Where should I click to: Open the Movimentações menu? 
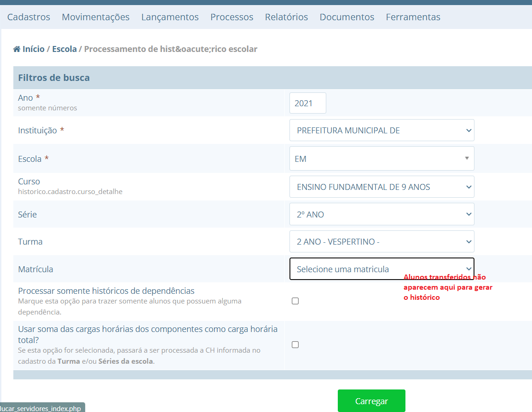(96, 17)
